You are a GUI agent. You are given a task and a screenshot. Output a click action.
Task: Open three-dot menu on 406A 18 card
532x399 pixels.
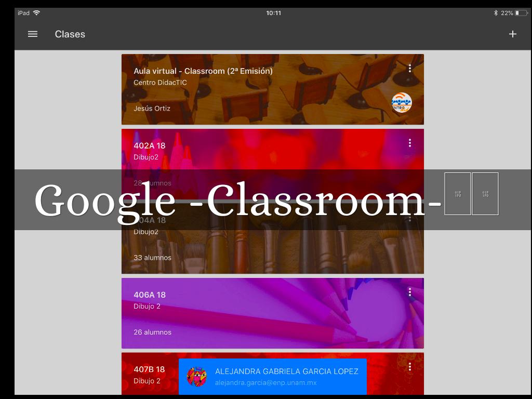[x=410, y=292]
